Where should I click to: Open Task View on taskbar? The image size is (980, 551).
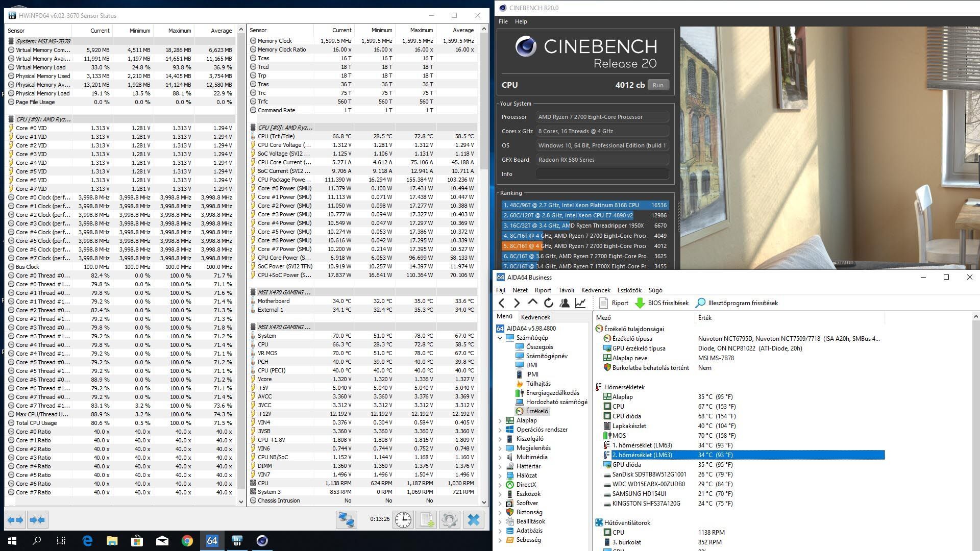(61, 541)
